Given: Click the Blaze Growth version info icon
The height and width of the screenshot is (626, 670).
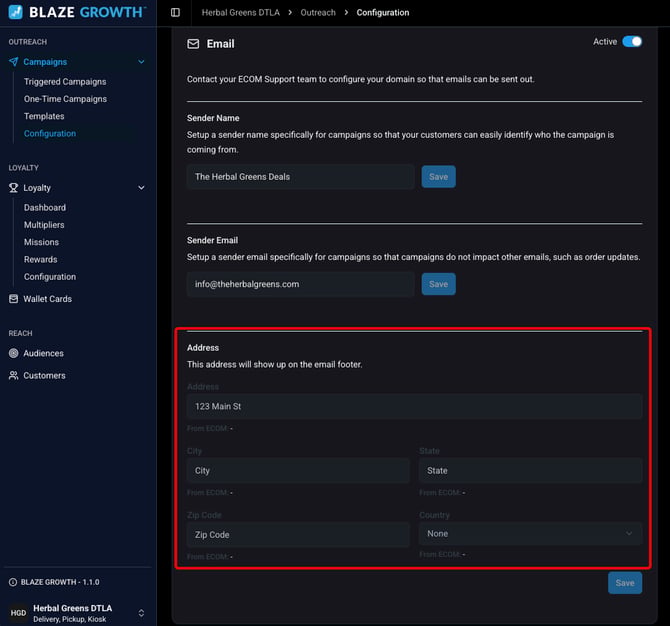Looking at the screenshot, I should (13, 582).
